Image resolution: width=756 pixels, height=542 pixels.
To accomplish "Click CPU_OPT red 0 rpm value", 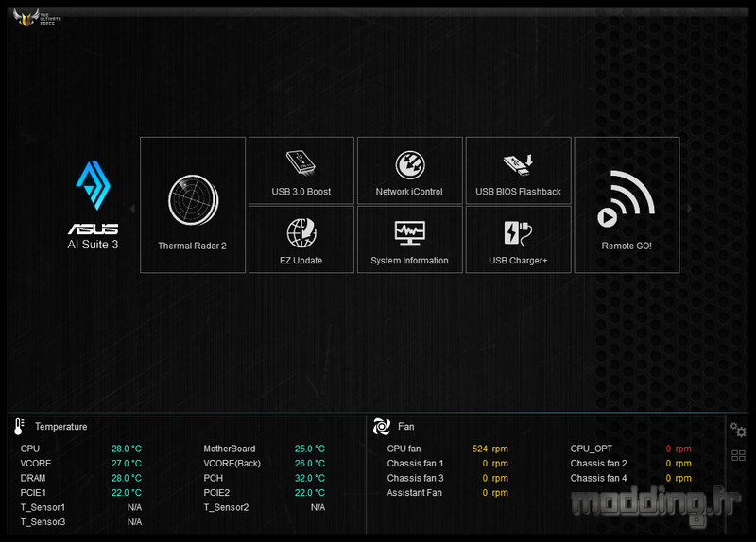I will click(679, 449).
